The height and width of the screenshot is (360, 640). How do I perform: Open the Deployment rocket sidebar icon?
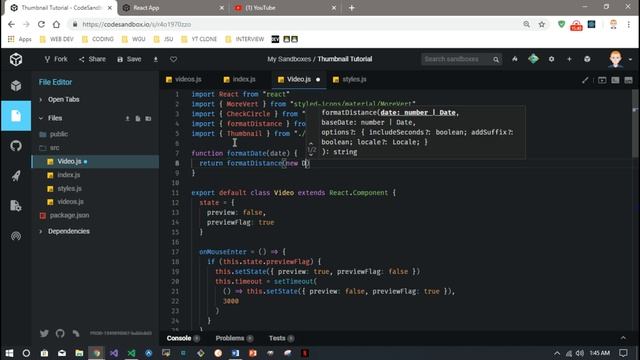point(16,176)
